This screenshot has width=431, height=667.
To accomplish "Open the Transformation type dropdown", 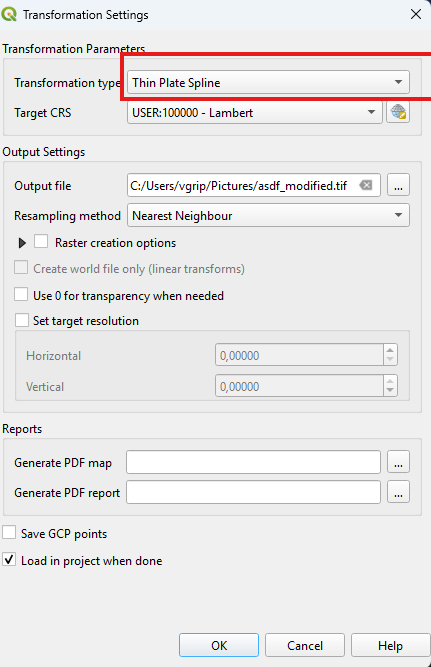I will click(x=268, y=82).
